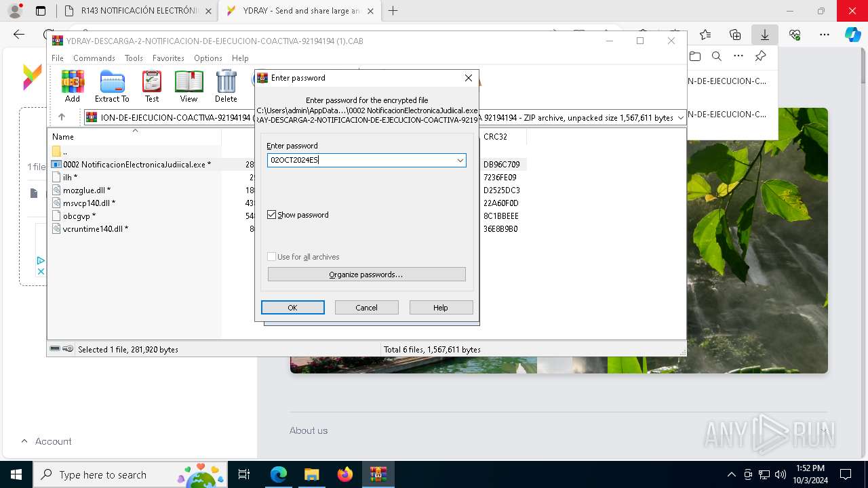Launch Edge from the taskbar

coord(279,474)
